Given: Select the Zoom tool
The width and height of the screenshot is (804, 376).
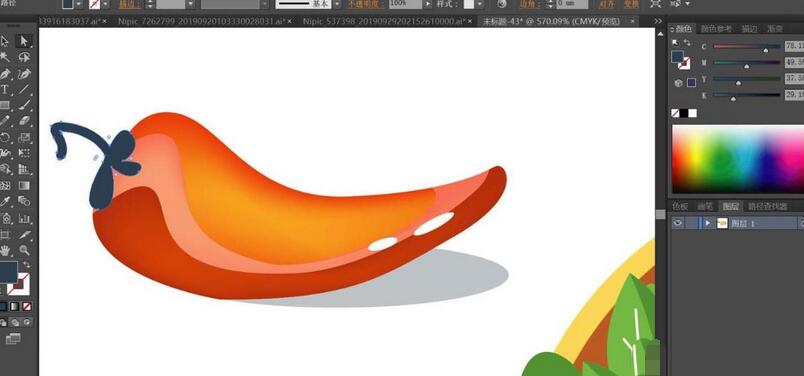Looking at the screenshot, I should pyautogui.click(x=24, y=251).
